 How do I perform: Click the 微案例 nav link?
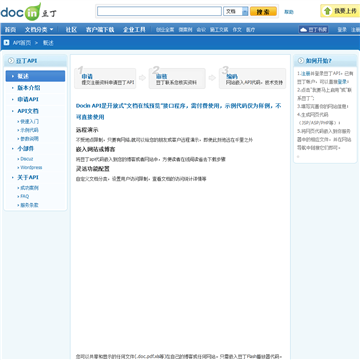185,30
